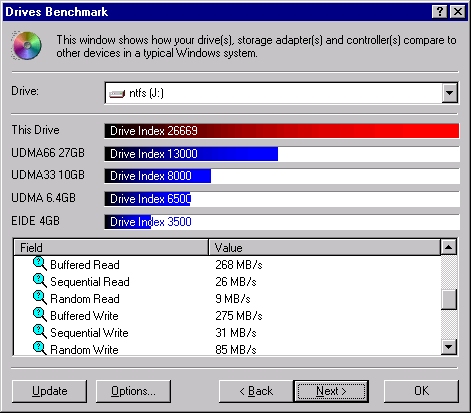This screenshot has width=471, height=413.
Task: Select the ntfs (J:) drive combo box
Action: click(282, 93)
